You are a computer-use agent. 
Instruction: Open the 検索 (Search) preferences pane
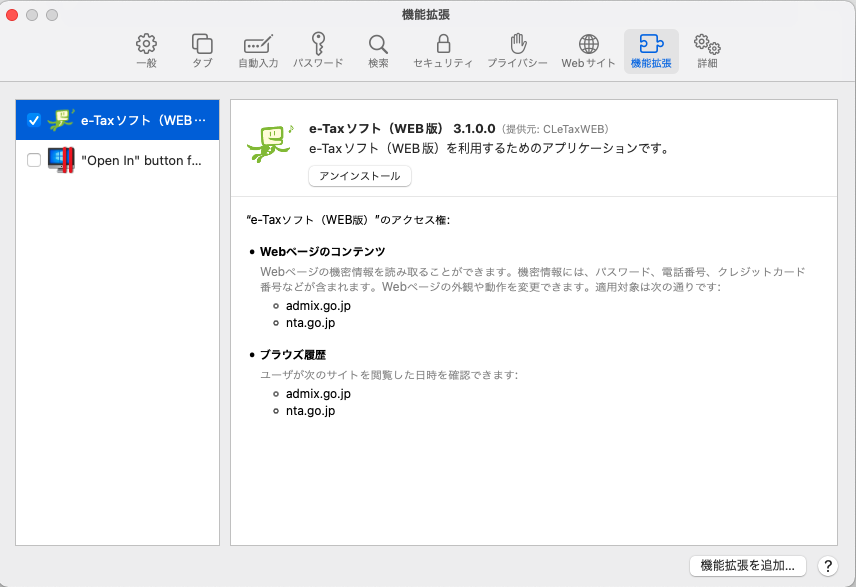[x=378, y=51]
